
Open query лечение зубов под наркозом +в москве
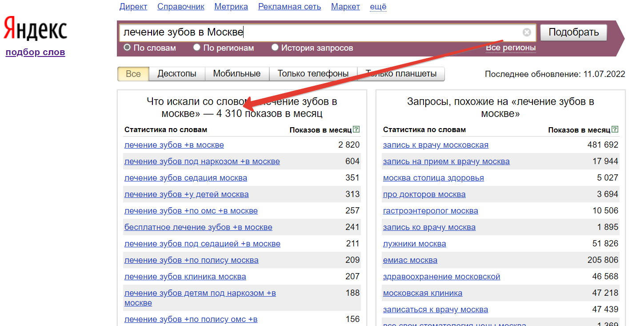[x=202, y=161]
